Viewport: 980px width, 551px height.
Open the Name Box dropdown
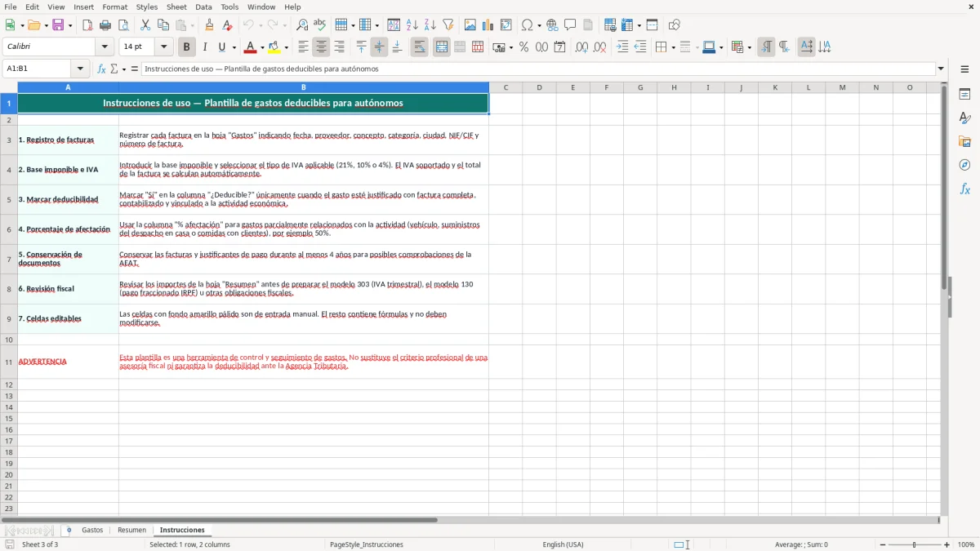pyautogui.click(x=80, y=69)
